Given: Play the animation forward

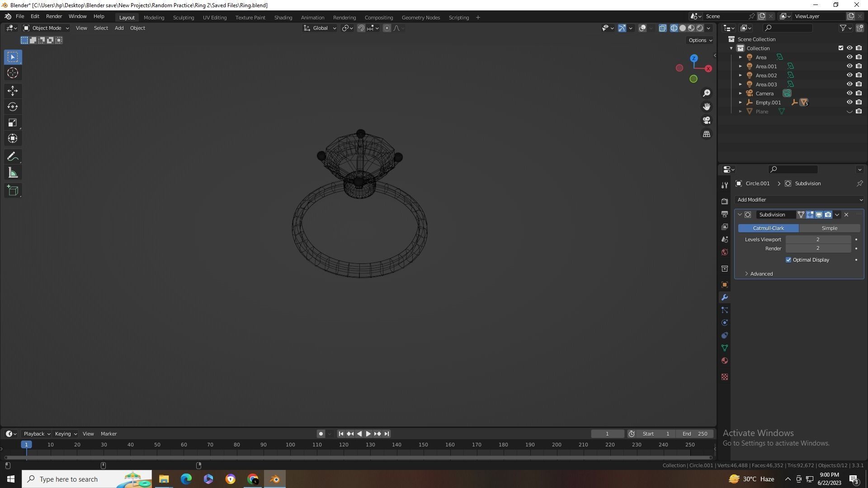Looking at the screenshot, I should pos(368,434).
